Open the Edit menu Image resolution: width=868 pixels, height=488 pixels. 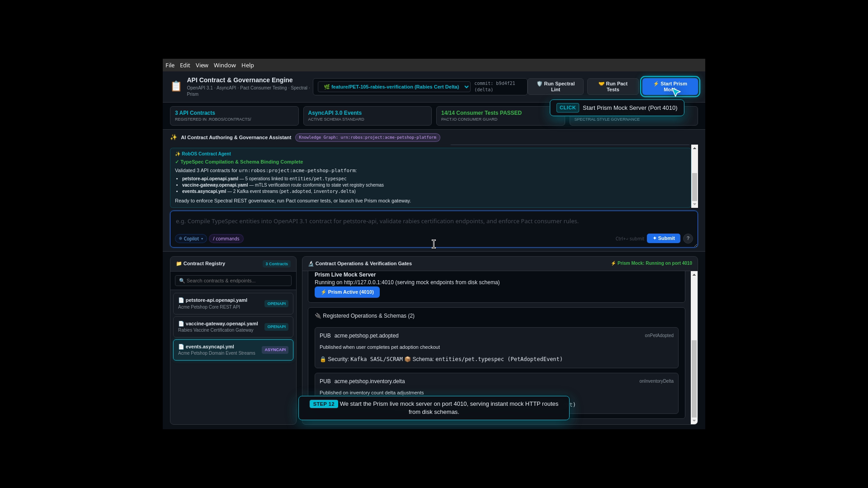click(x=185, y=65)
